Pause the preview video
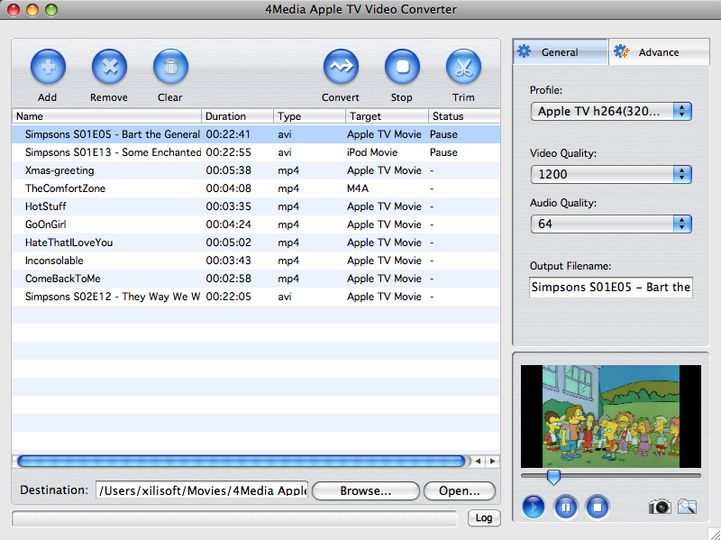The width and height of the screenshot is (721, 540). pyautogui.click(x=566, y=507)
